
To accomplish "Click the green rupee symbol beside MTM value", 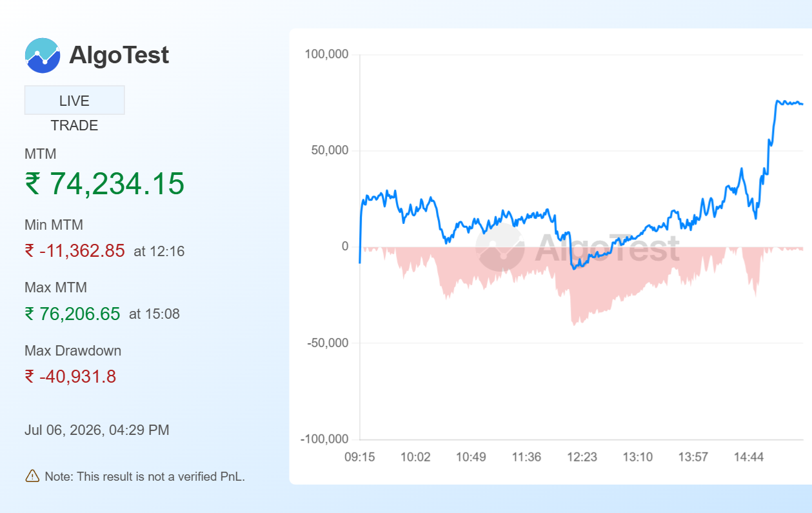I will 33,184.
